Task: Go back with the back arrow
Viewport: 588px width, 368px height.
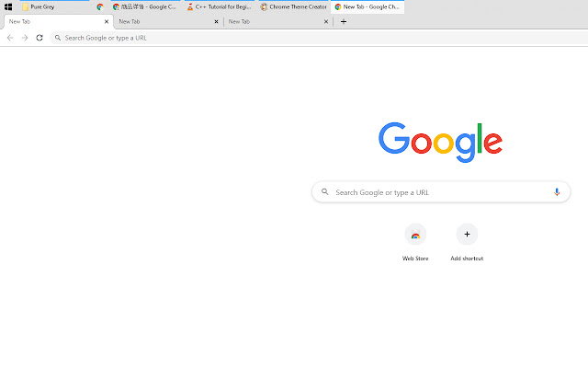Action: 10,38
